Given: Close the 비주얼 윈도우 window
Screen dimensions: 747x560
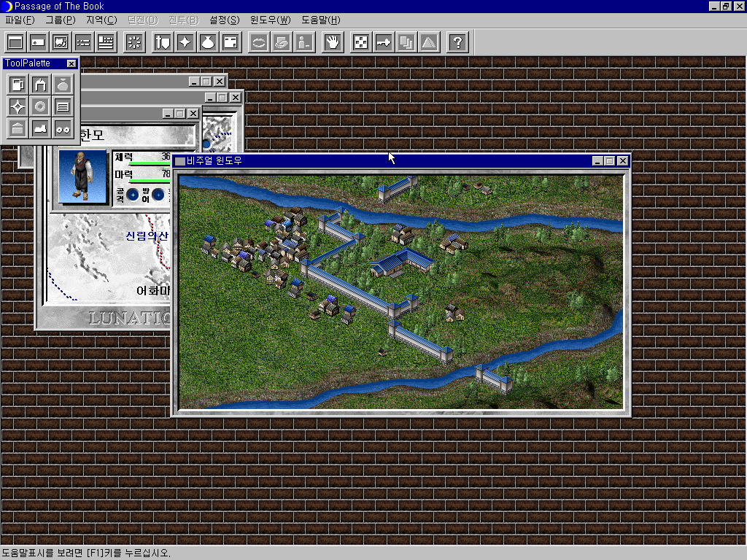Looking at the screenshot, I should tap(622, 161).
